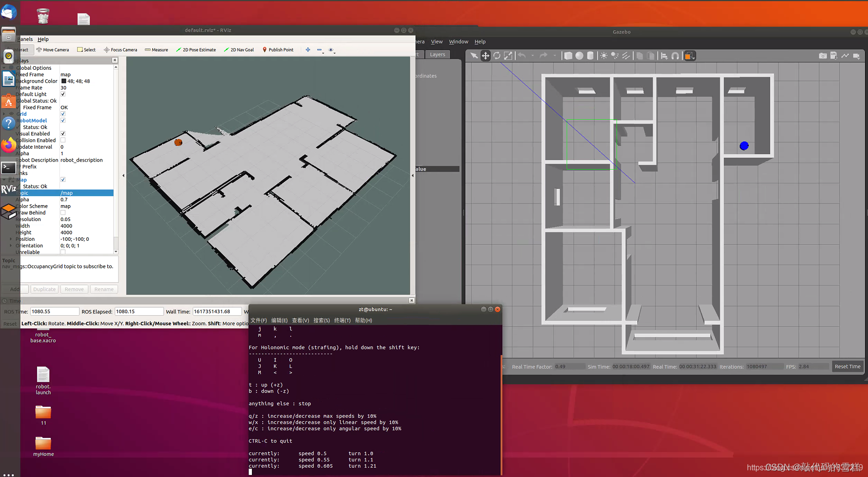The width and height of the screenshot is (868, 477).
Task: Pick the Measure tool in RViz
Action: click(157, 50)
